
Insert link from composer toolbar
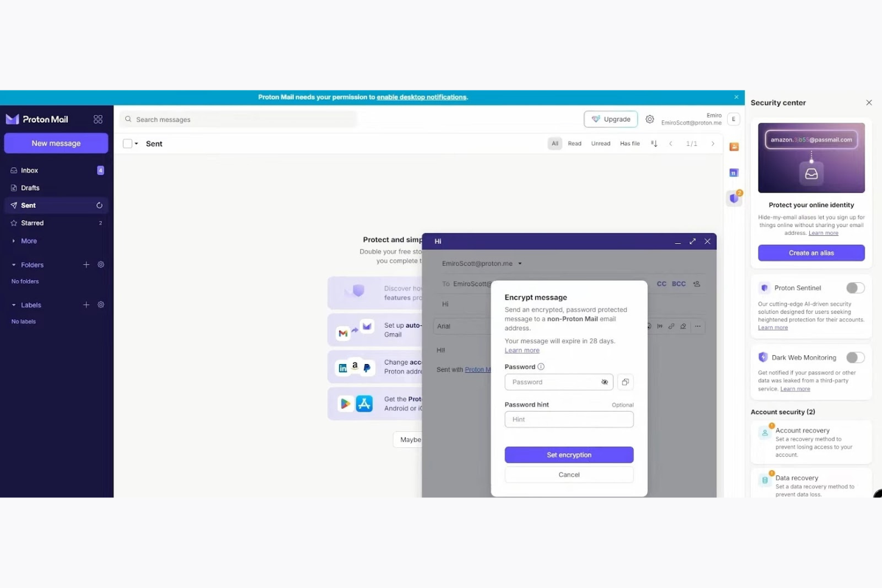point(672,326)
